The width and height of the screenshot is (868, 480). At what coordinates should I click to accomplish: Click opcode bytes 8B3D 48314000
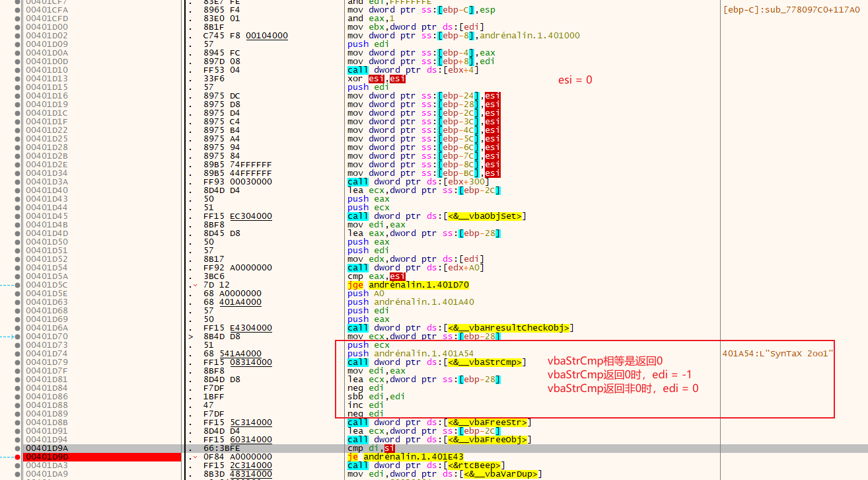(237, 474)
